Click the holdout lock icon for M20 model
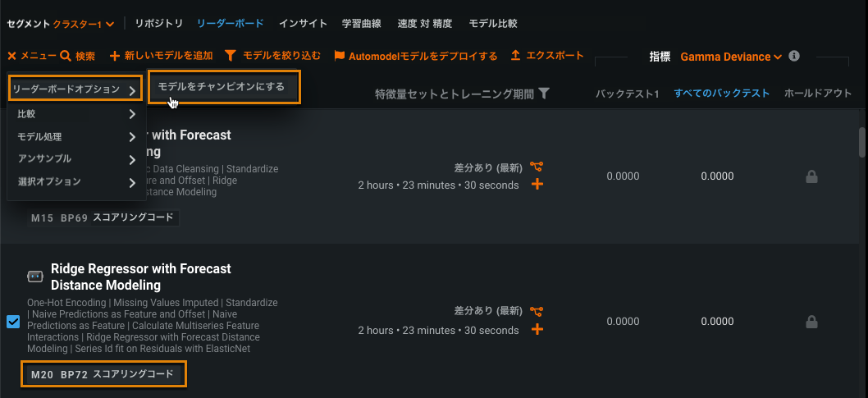This screenshot has width=868, height=398. [x=811, y=322]
